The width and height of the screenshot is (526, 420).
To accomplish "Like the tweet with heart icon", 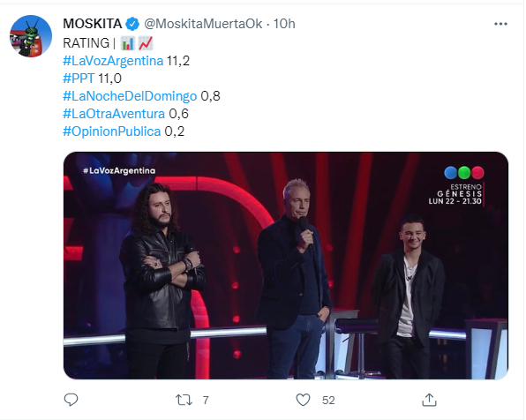I will (x=303, y=400).
